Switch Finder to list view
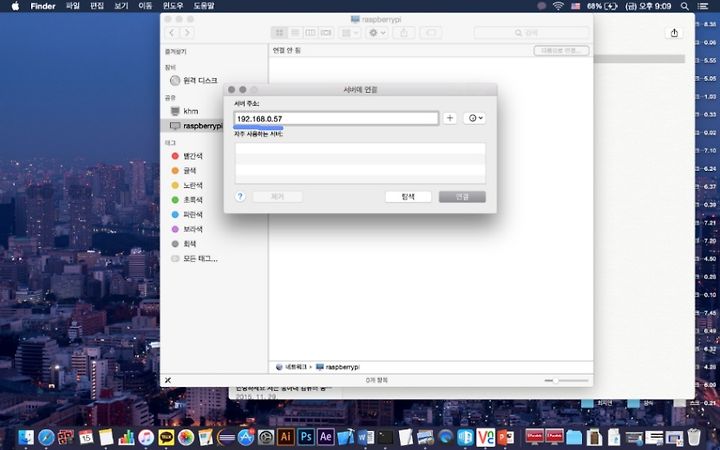 295,33
